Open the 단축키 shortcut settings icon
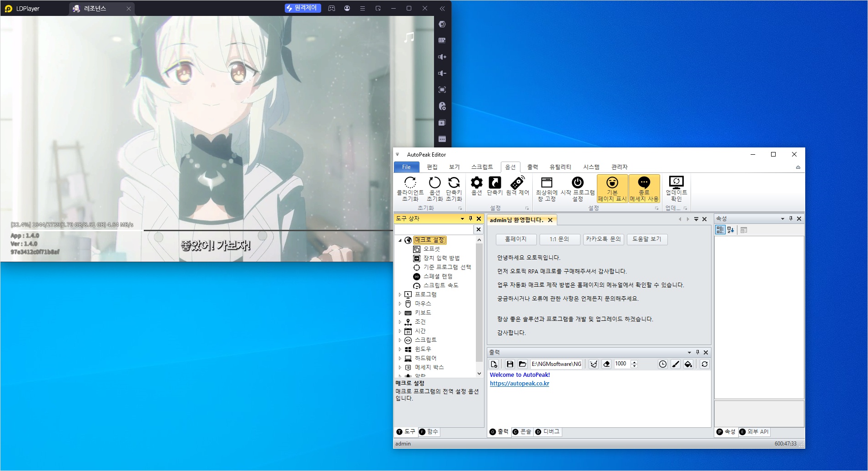This screenshot has width=868, height=471. click(x=495, y=183)
